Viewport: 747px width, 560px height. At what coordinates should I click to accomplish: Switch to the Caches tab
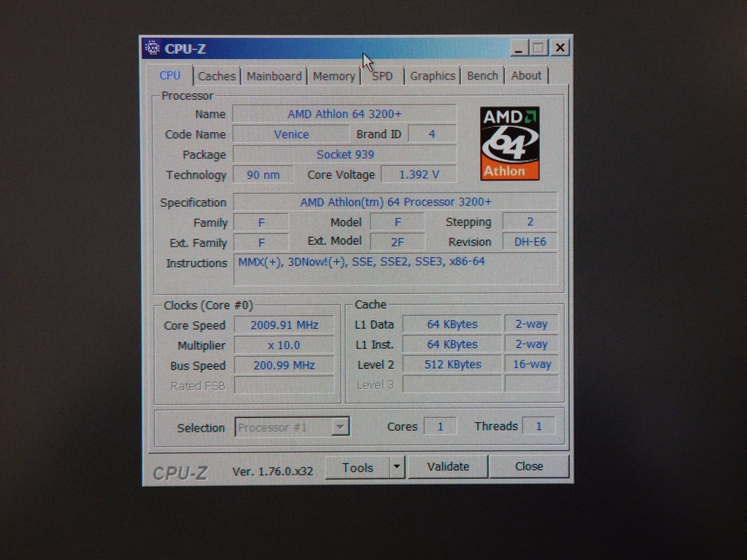pyautogui.click(x=217, y=76)
